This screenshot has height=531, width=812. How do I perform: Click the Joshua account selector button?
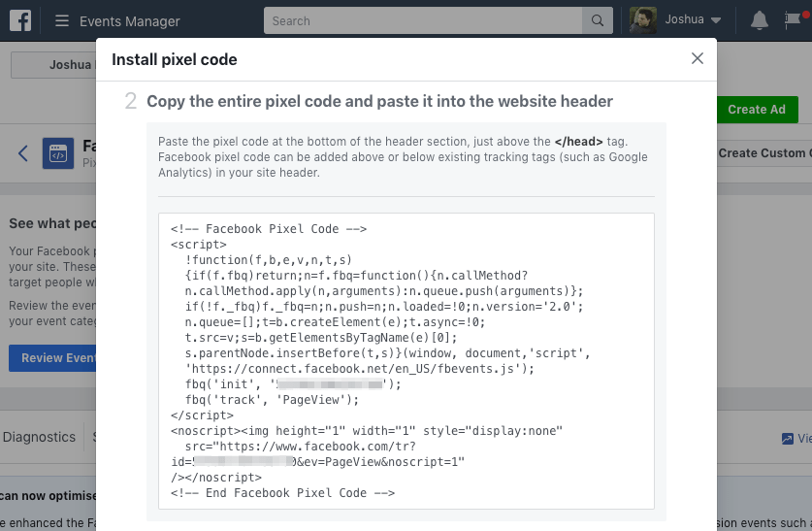pyautogui.click(x=53, y=65)
